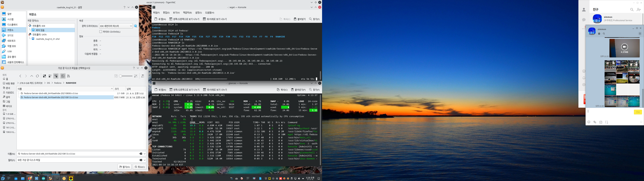Click Find button in glances Konsole
Viewport: 644px width, 181px height.
pyautogui.click(x=314, y=90)
